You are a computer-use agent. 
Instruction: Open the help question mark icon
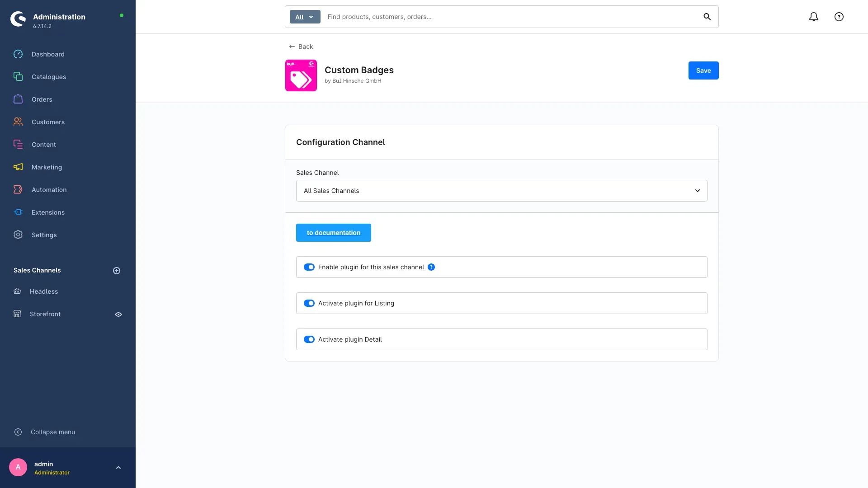point(839,17)
